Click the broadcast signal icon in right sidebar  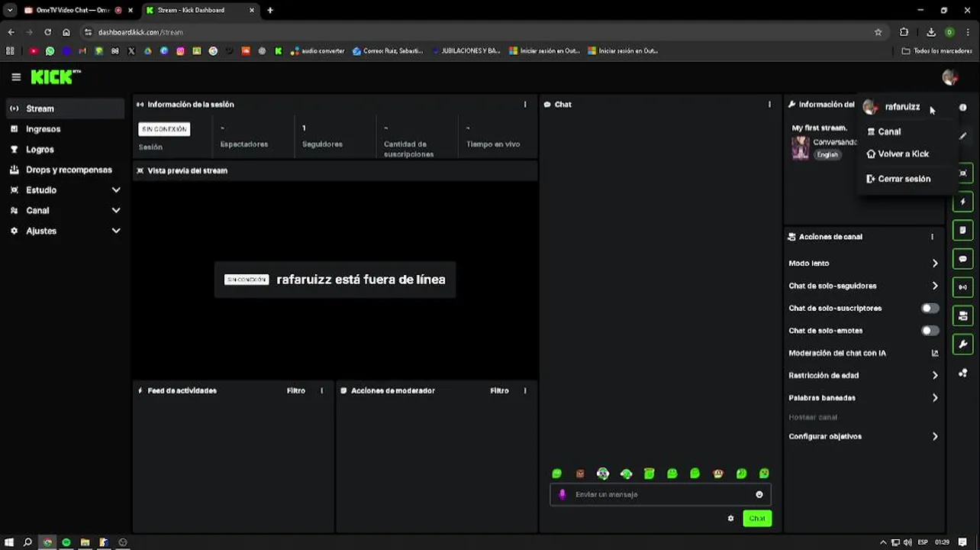(962, 287)
